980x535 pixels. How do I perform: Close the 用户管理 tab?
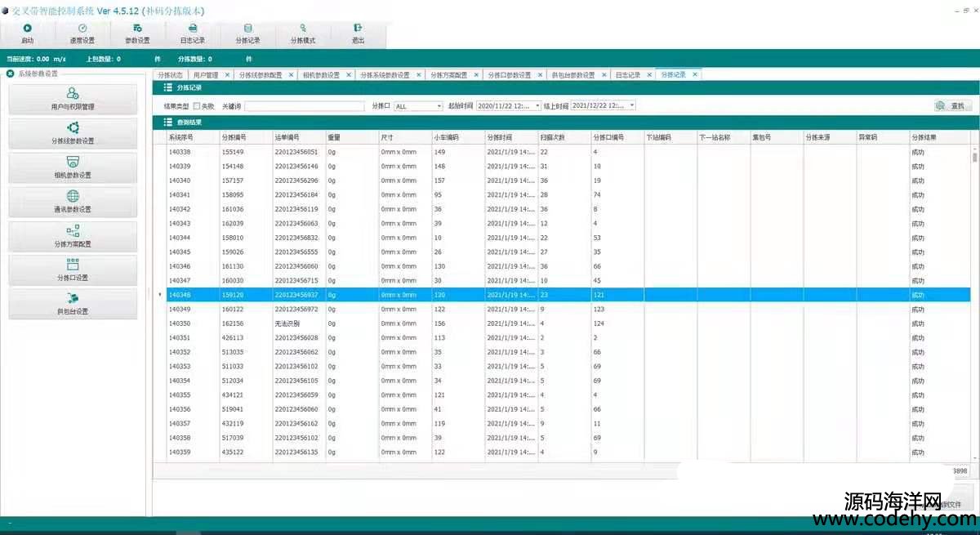pyautogui.click(x=228, y=74)
